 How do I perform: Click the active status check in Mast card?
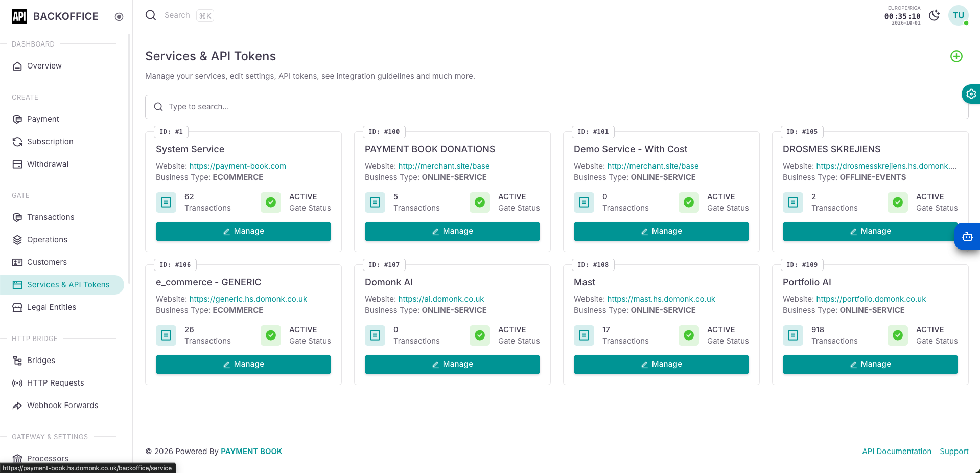689,335
